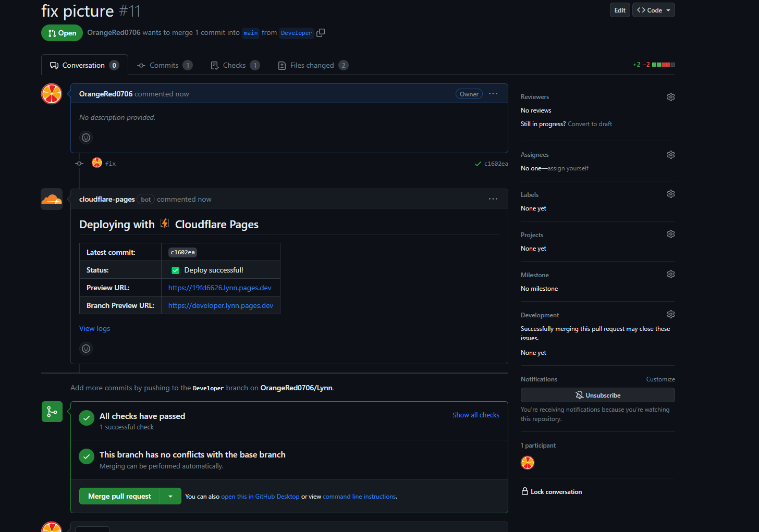The height and width of the screenshot is (532, 759).
Task: Open the Projects gear settings
Action: point(670,234)
